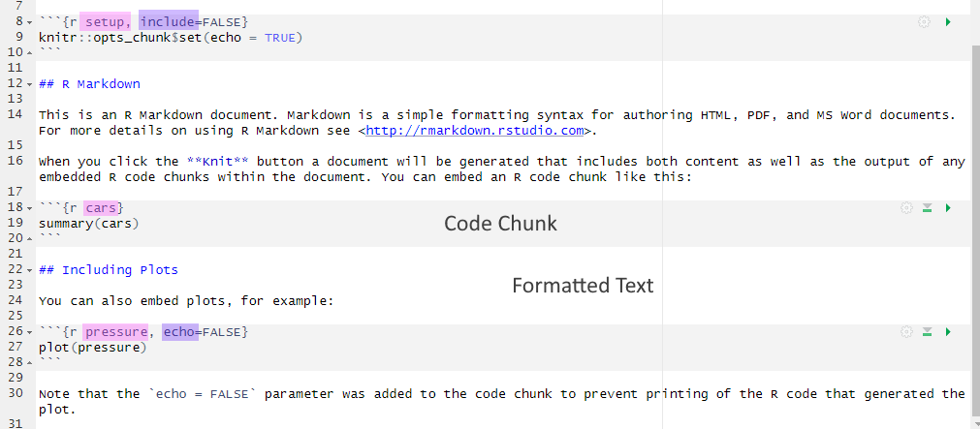Collapse the R Markdown section fold arrow
The height and width of the screenshot is (429, 980).
pyautogui.click(x=29, y=85)
